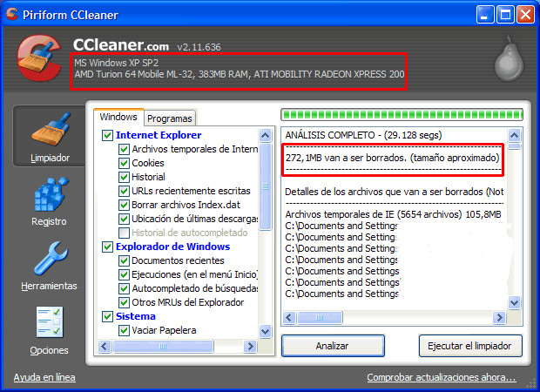
Task: Click results pane scroll left arrow
Action: pyautogui.click(x=289, y=317)
